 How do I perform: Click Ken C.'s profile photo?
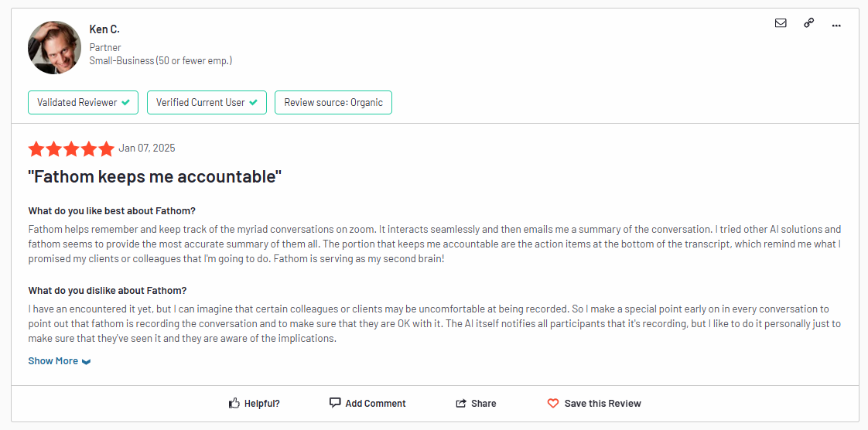coord(54,48)
